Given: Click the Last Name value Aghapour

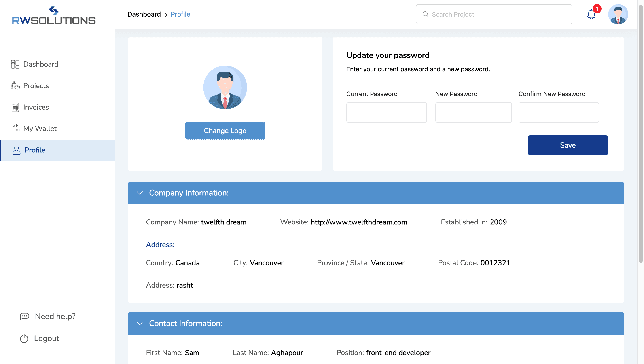Looking at the screenshot, I should [287, 353].
